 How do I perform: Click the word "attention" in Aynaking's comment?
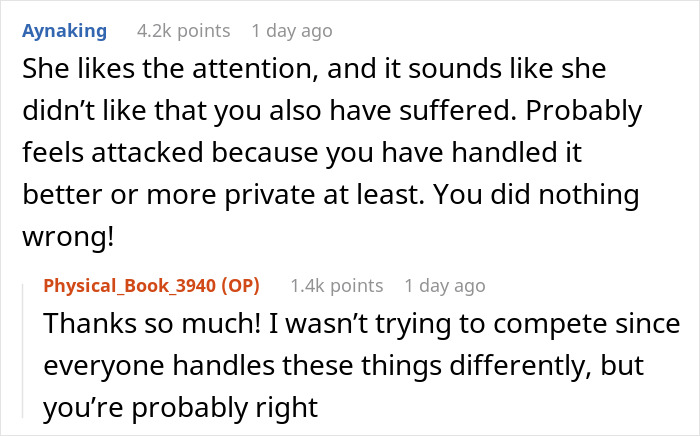pos(255,69)
